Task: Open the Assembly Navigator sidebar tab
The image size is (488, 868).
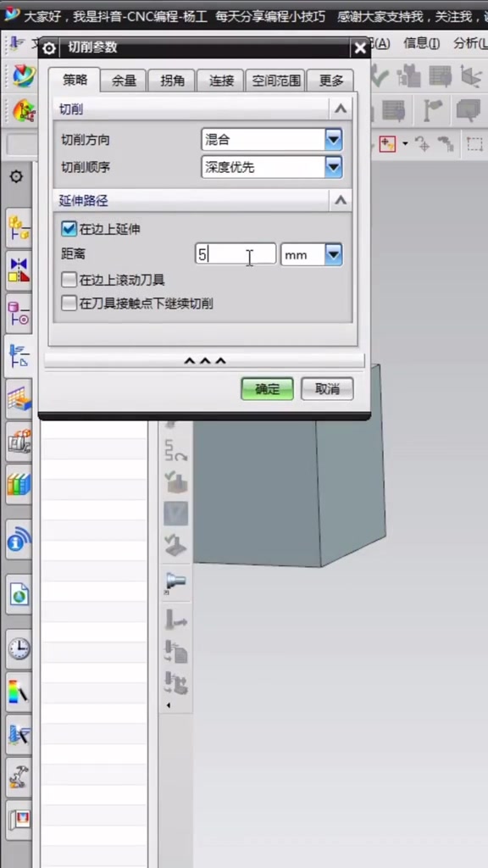Action: [19, 227]
